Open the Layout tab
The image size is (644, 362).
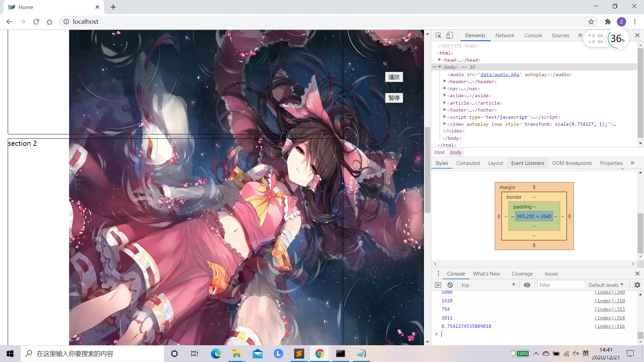pyautogui.click(x=495, y=163)
